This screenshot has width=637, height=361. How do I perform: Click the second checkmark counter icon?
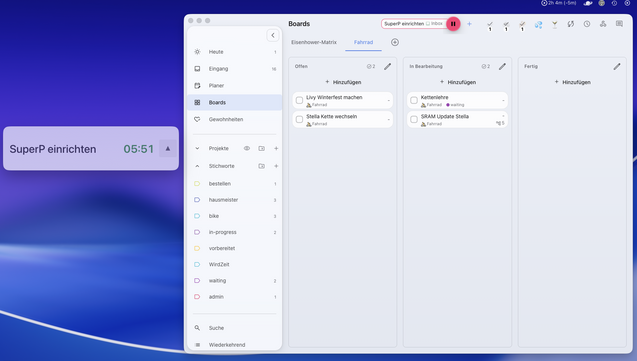pos(506,26)
